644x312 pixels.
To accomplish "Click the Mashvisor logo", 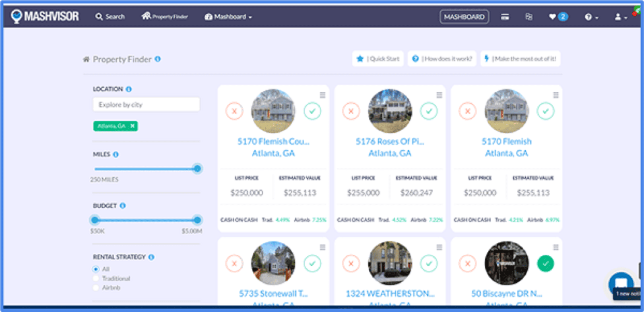I will [x=45, y=16].
